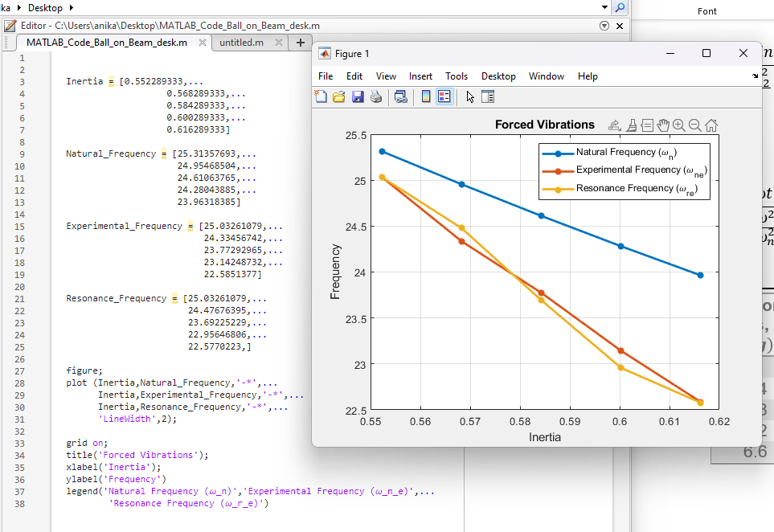This screenshot has width=774, height=532.
Task: Click line number 27 in the editor gutter
Action: (x=19, y=371)
